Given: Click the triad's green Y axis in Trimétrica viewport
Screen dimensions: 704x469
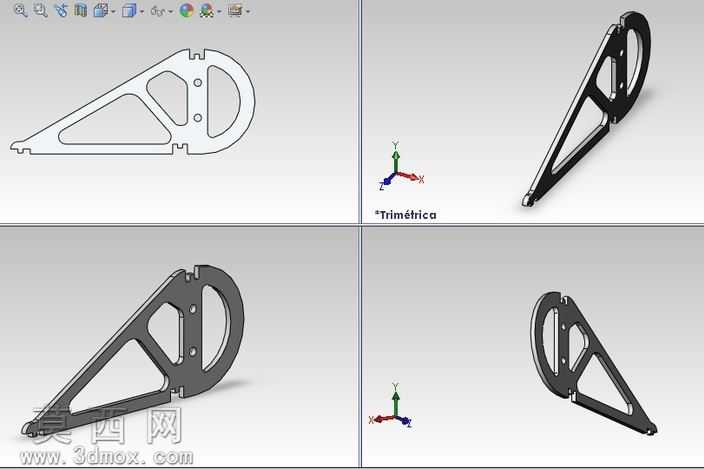Looking at the screenshot, I should tap(396, 160).
